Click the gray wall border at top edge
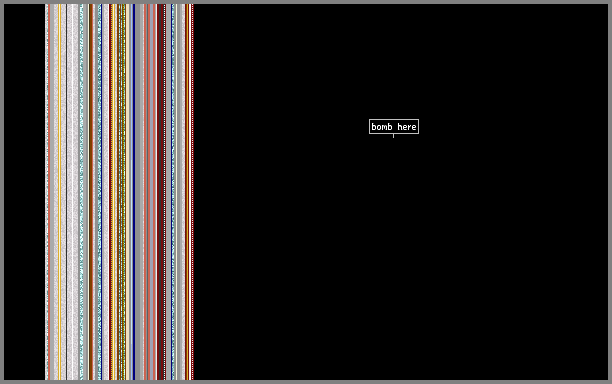The width and height of the screenshot is (612, 384). [306, 2]
